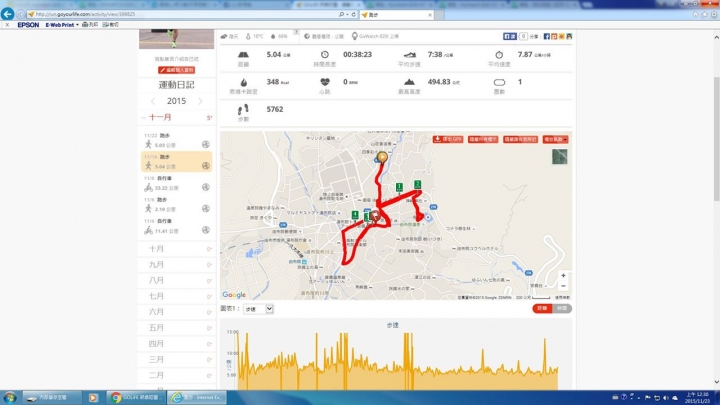Click the lap track icon beside 1
Image resolution: width=720 pixels, height=405 pixels.
[499, 83]
